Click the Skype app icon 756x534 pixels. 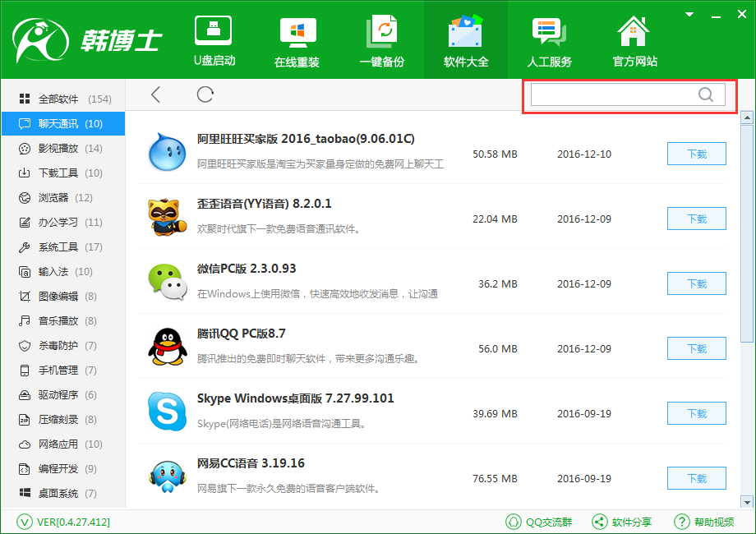click(x=168, y=412)
